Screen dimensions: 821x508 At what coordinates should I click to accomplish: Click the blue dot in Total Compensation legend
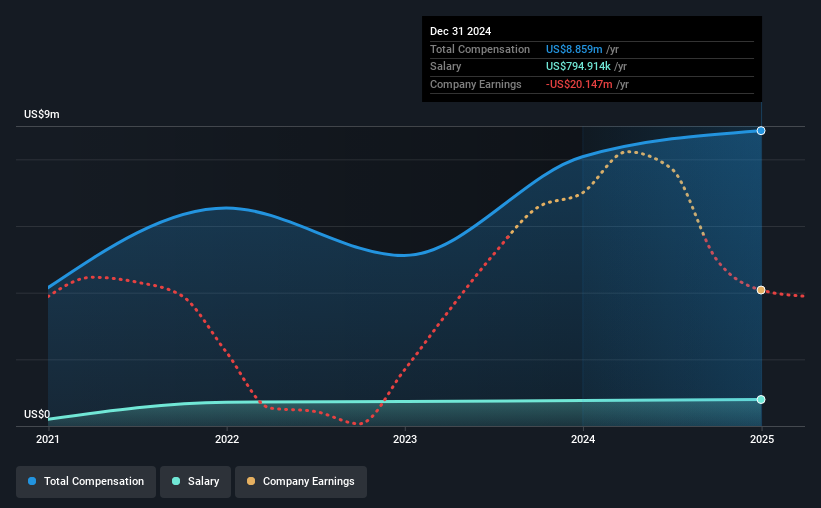tap(32, 481)
